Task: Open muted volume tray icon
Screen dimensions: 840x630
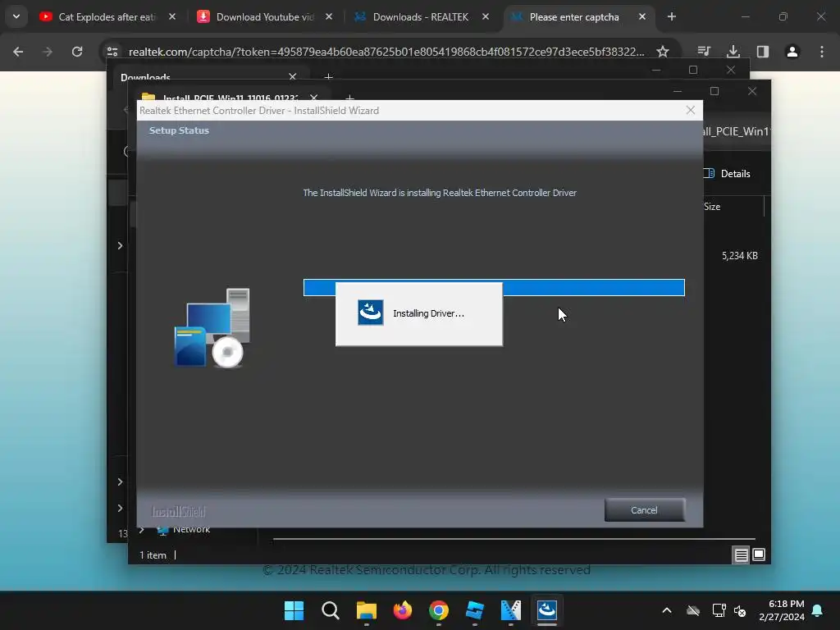Action: point(741,610)
